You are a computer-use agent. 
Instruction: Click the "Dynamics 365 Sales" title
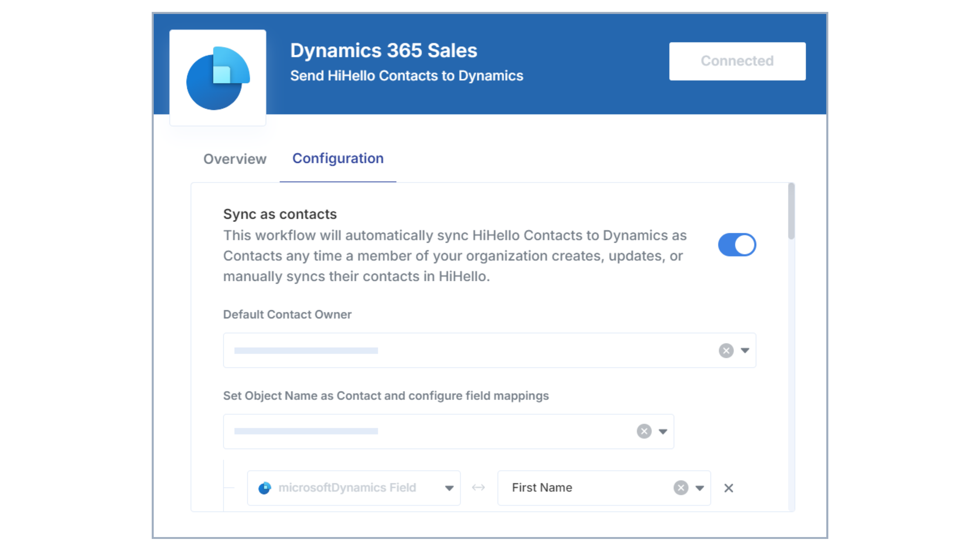pyautogui.click(x=383, y=50)
